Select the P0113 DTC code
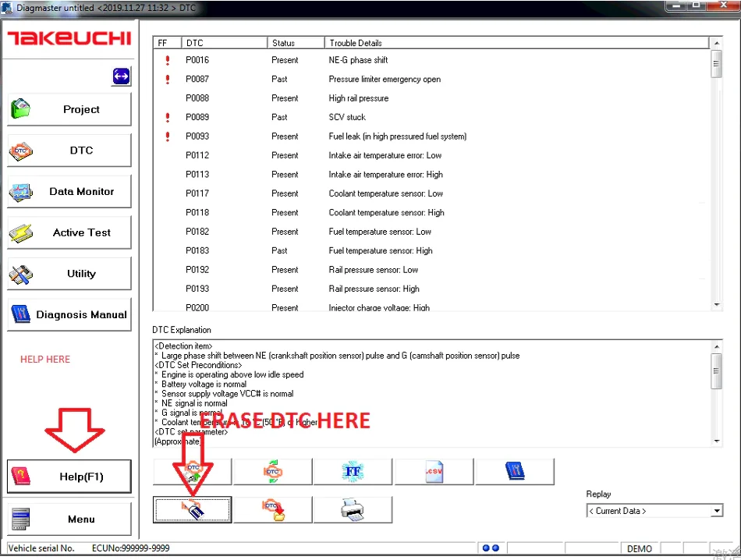Image resolution: width=741 pixels, height=560 pixels. pyautogui.click(x=197, y=175)
